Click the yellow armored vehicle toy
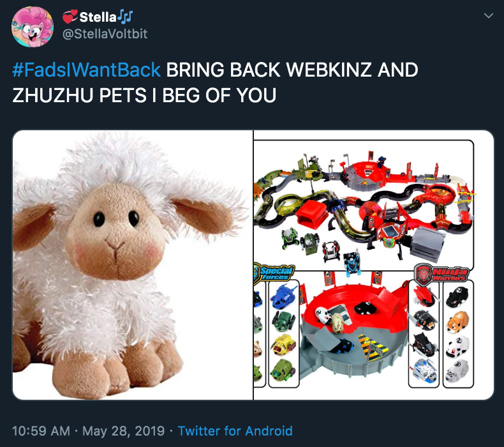The height and width of the screenshot is (447, 504). tap(283, 345)
